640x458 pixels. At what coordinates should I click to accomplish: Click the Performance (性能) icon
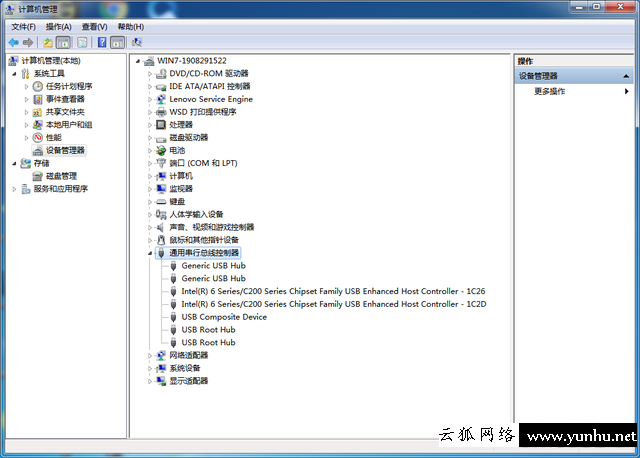pos(38,138)
